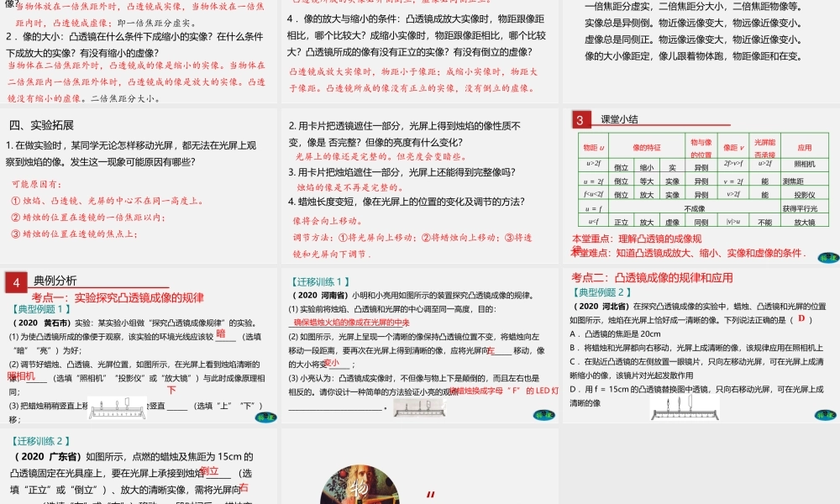Viewport: 840px width, 504px height.
Task: Click red answer 倒立 in 迁移训练 2
Action: pos(209,470)
